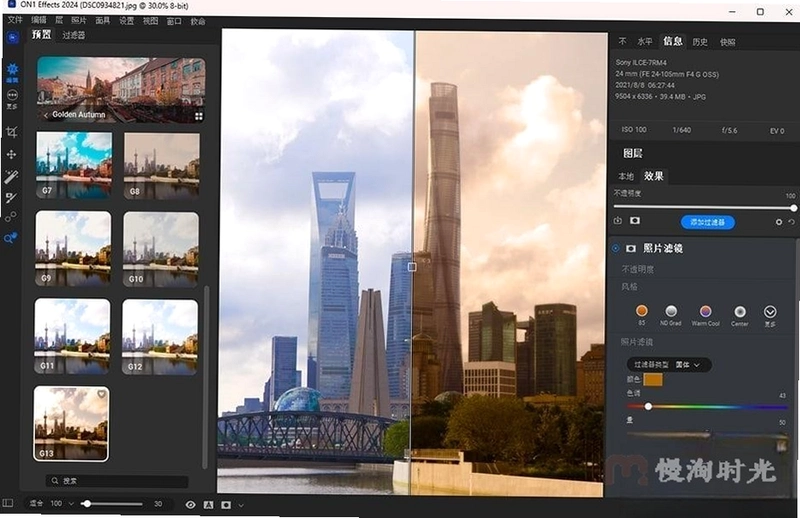The height and width of the screenshot is (518, 800).
Task: Open the zoom level dropdown next to 100
Action: click(x=71, y=504)
